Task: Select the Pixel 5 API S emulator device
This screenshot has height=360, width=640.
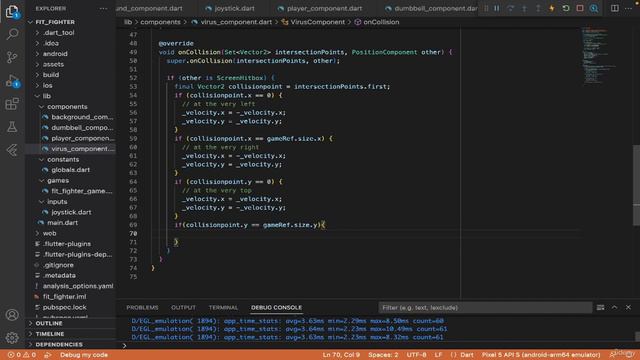Action: coord(541,355)
